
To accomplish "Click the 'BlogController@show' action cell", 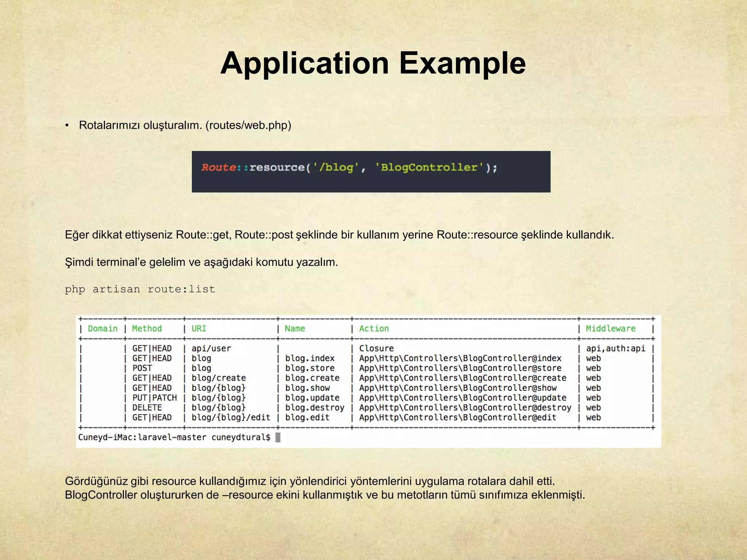I will click(458, 388).
